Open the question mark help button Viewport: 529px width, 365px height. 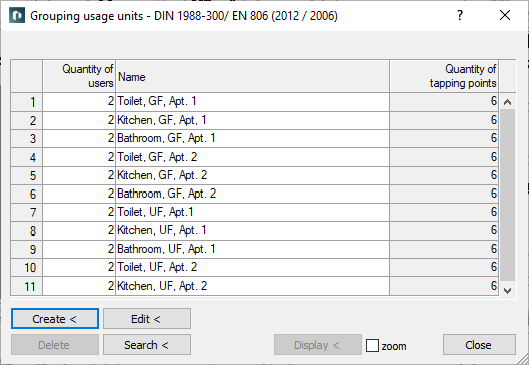pos(460,15)
